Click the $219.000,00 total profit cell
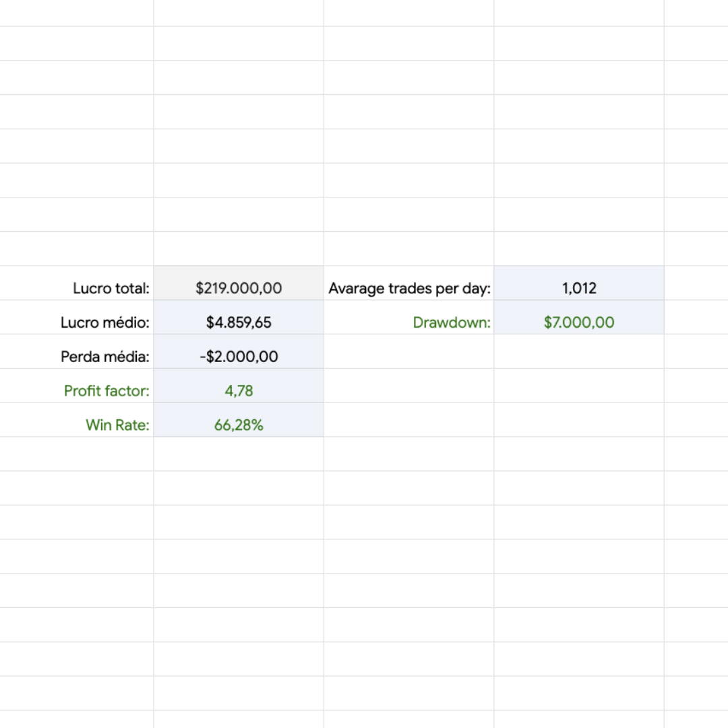This screenshot has width=728, height=728. 239,289
